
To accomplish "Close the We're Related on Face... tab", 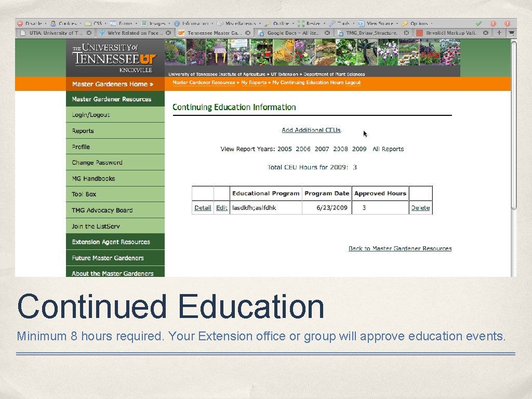I will [168, 33].
